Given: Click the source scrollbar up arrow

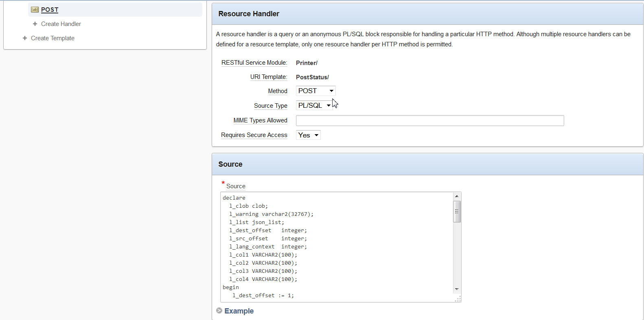Looking at the screenshot, I should tap(457, 196).
